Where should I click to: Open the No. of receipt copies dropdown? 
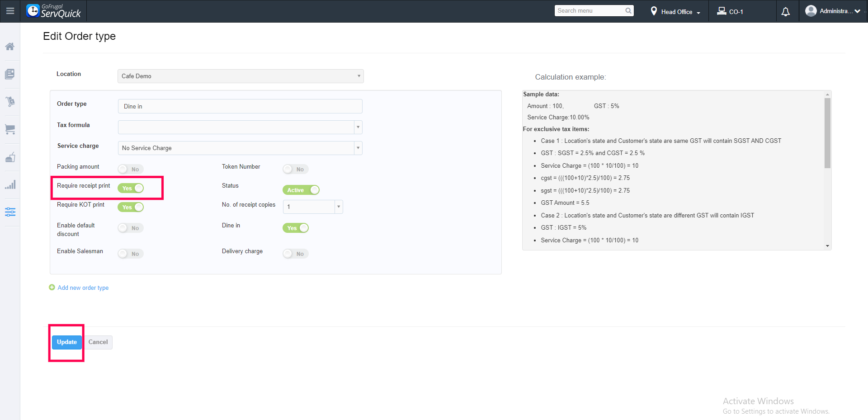point(338,207)
